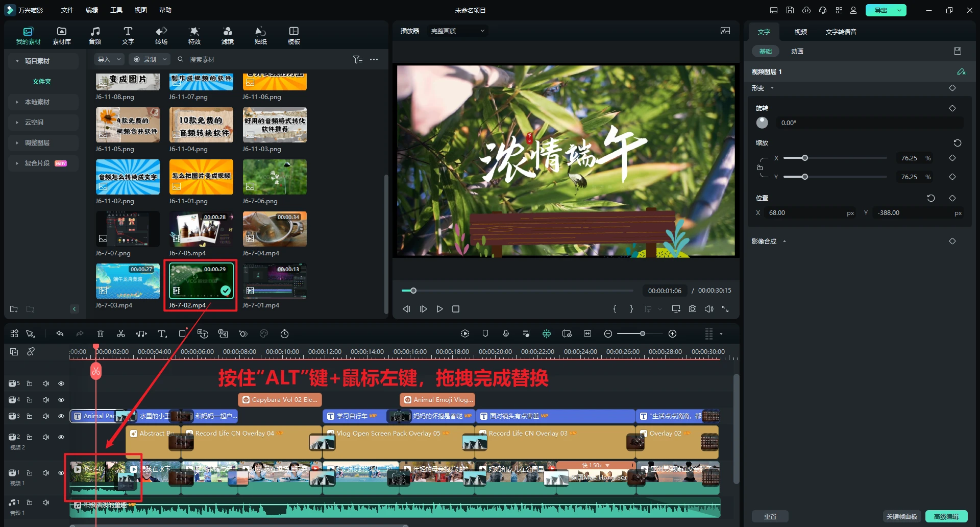Expand the 调整图层 tree item
This screenshot has width=980, height=527.
coord(17,143)
